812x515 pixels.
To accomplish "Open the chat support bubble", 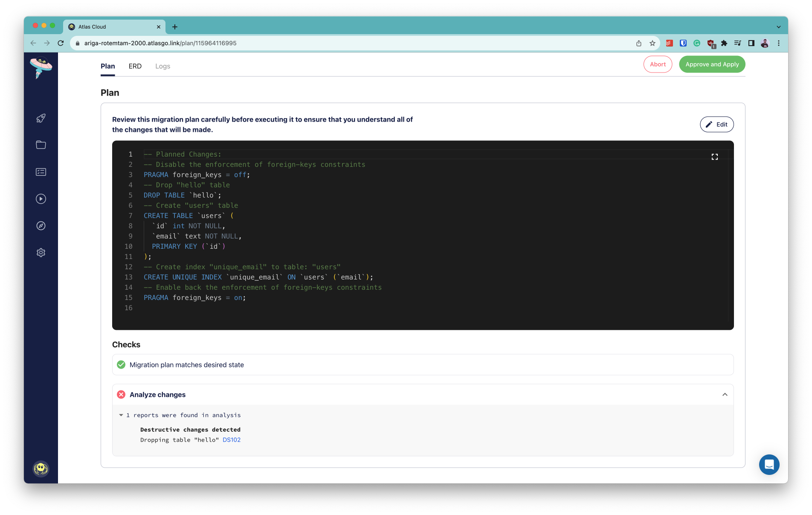I will (x=769, y=465).
